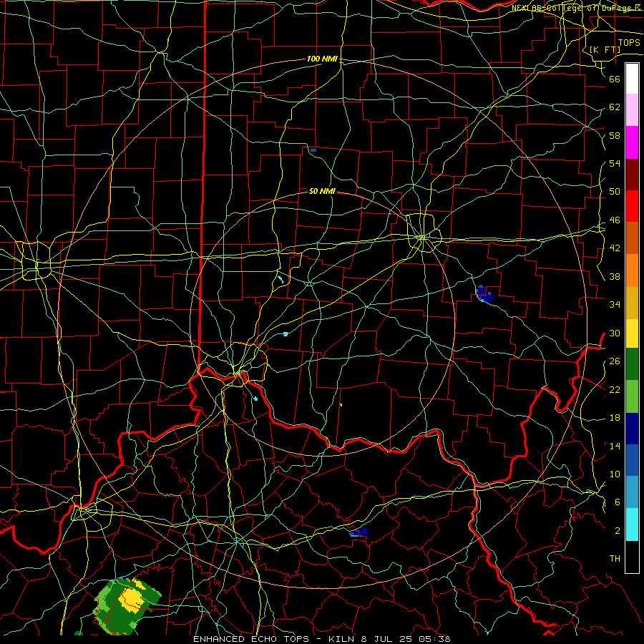Click legend value 10
Viewport: 644px width, 644px height.
point(615,474)
